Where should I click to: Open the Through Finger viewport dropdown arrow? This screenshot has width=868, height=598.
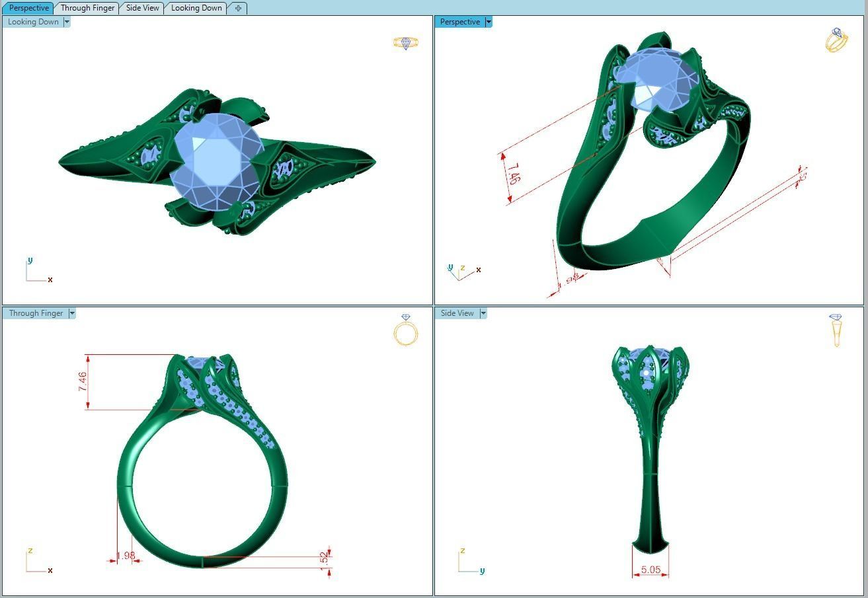tap(72, 313)
